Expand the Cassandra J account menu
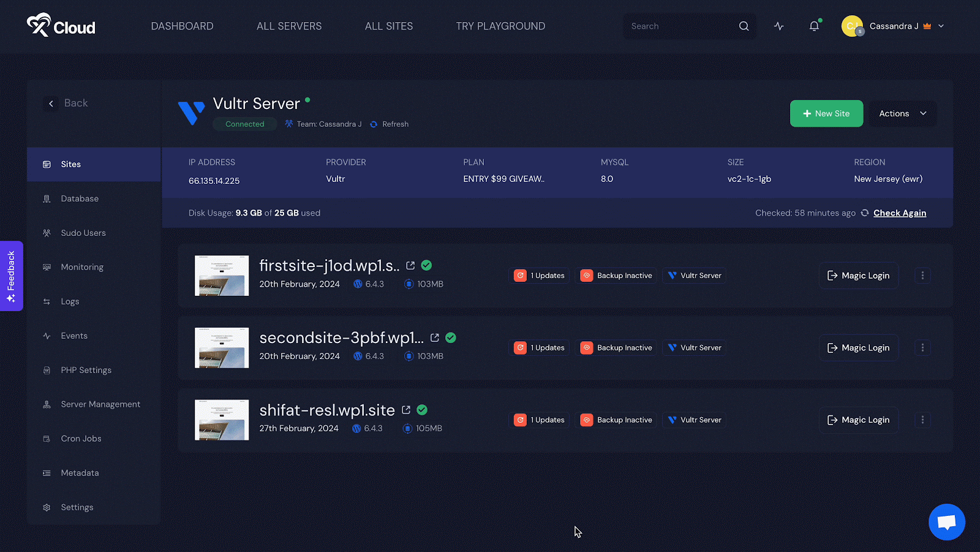980x552 pixels. pyautogui.click(x=941, y=26)
